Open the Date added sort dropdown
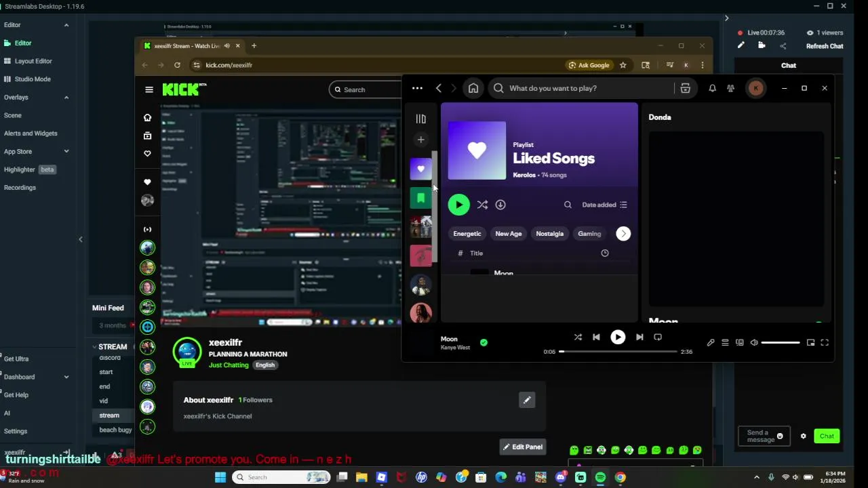The width and height of the screenshot is (868, 488). pyautogui.click(x=604, y=205)
